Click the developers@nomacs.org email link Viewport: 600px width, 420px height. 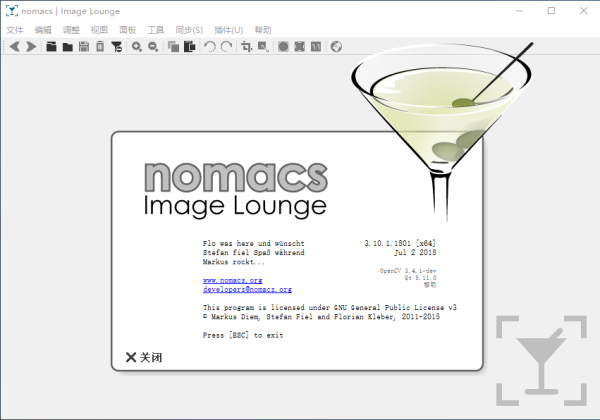(247, 289)
